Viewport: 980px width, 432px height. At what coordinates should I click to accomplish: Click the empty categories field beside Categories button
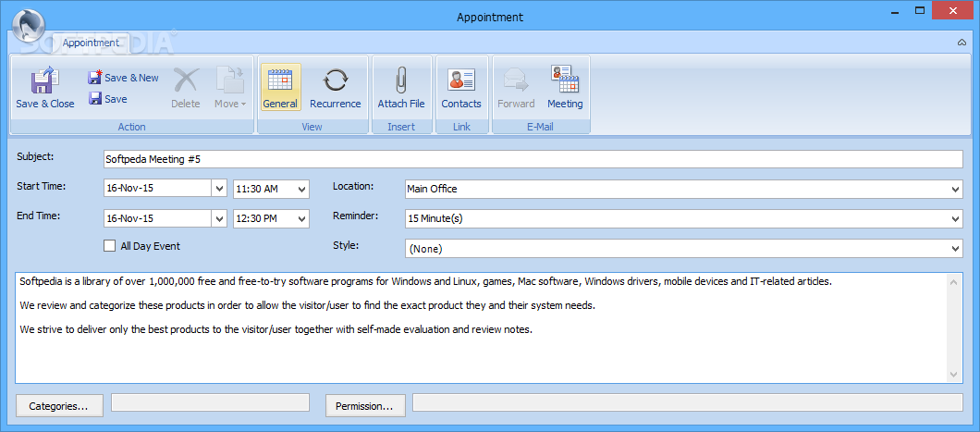[x=210, y=402]
